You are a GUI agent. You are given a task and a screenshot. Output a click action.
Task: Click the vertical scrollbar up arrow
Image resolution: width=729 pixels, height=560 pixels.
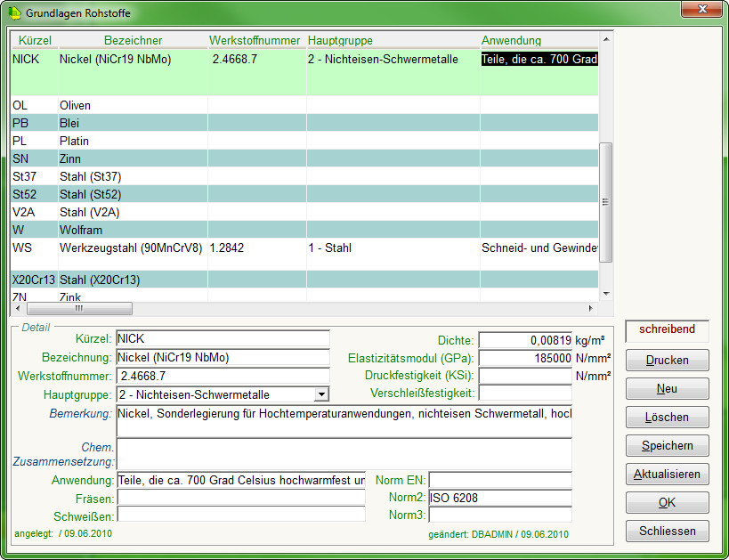coord(606,39)
